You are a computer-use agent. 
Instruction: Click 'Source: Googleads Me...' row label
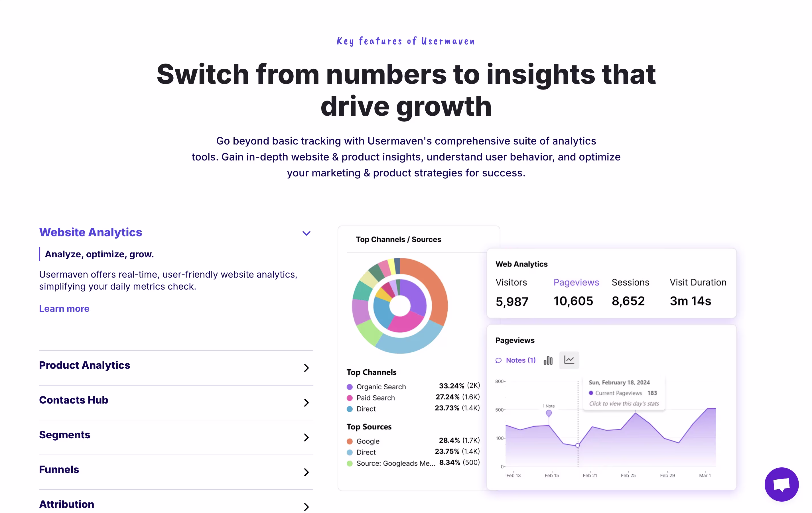(x=395, y=463)
